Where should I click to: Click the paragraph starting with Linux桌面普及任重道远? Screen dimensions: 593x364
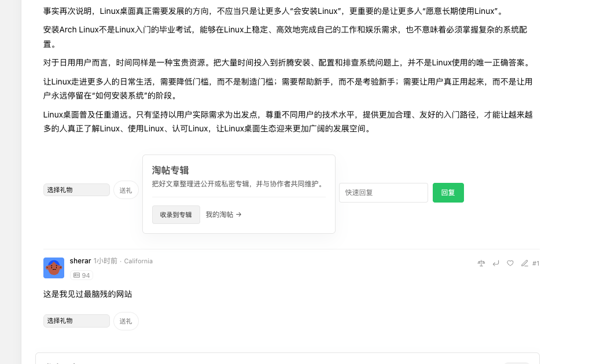point(288,122)
